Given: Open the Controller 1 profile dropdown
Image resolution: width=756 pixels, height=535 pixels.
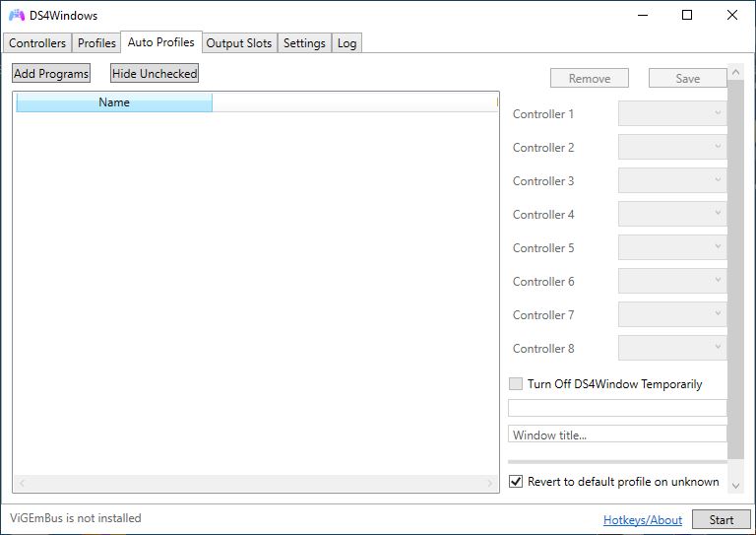Looking at the screenshot, I should (672, 113).
